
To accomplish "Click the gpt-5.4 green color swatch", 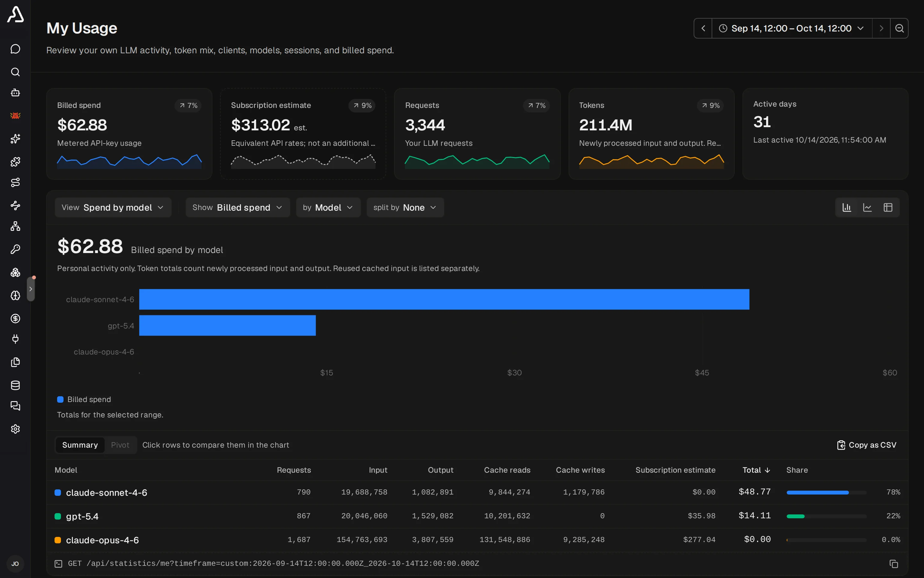I will (58, 516).
